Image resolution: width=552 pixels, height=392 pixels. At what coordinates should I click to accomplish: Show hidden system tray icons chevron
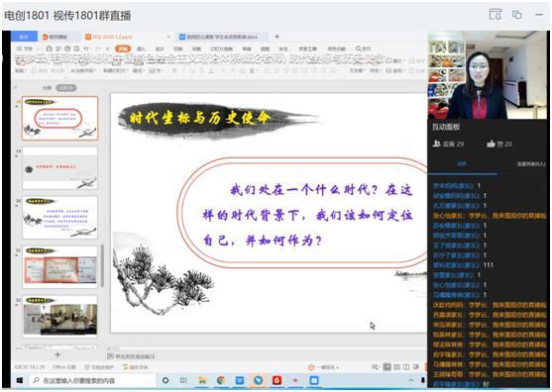click(x=411, y=380)
